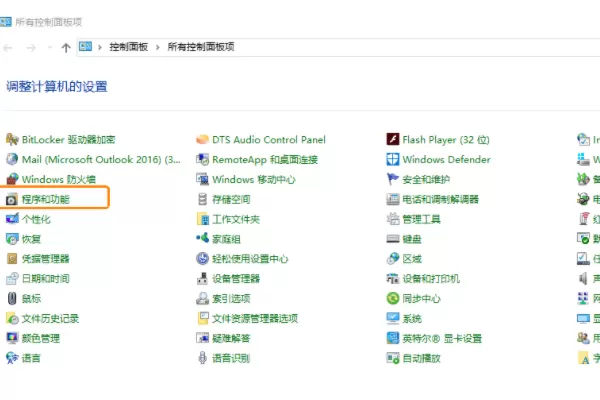The width and height of the screenshot is (600, 400).
Task: Click the empty area of address bar field
Action: click(x=417, y=47)
